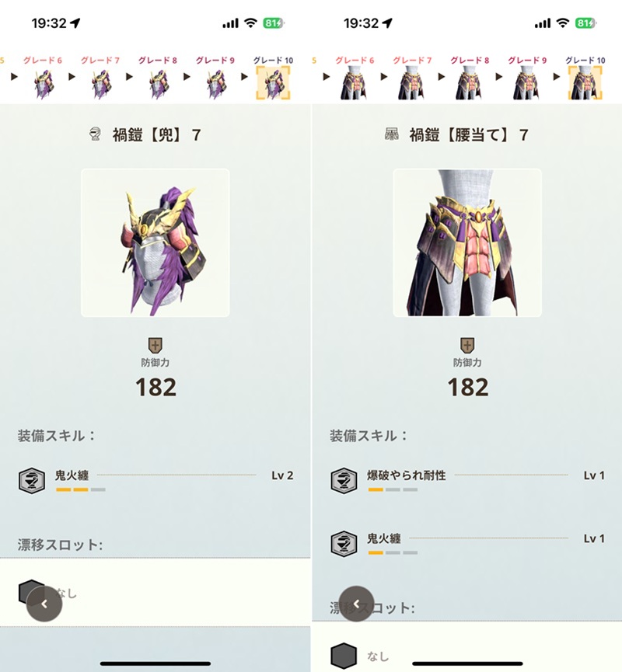
Task: Tap the 鬼火纏 skill icon on waist armor screen
Action: pos(344,544)
